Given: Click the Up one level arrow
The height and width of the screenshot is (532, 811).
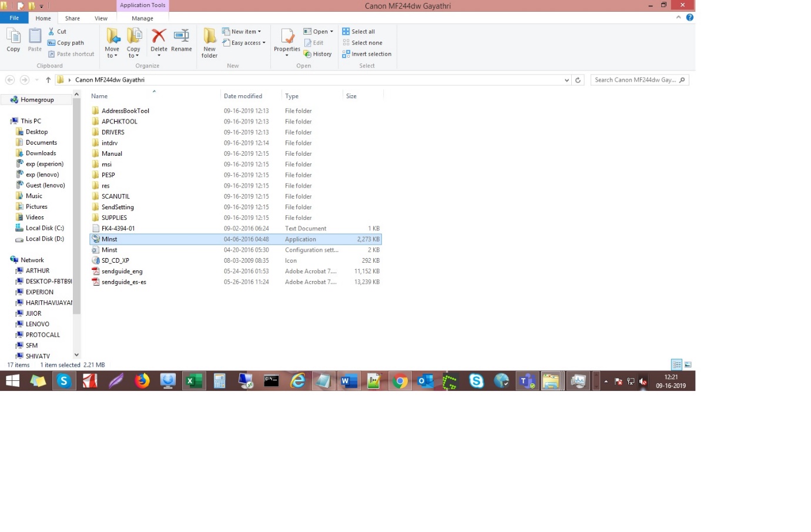Looking at the screenshot, I should [48, 80].
